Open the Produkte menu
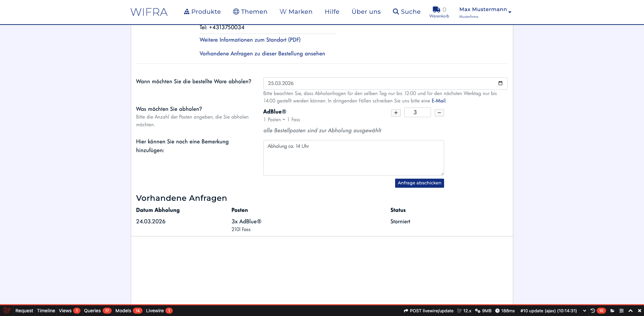644x316 pixels. [202, 12]
